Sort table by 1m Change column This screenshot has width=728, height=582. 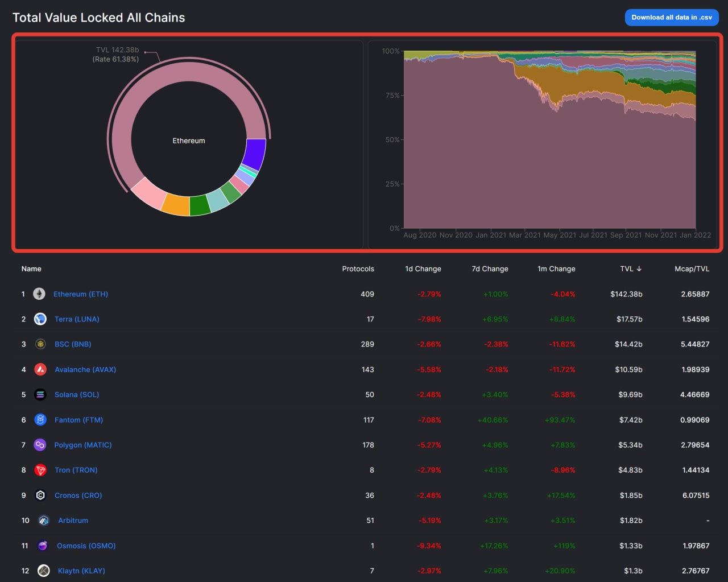pos(556,269)
